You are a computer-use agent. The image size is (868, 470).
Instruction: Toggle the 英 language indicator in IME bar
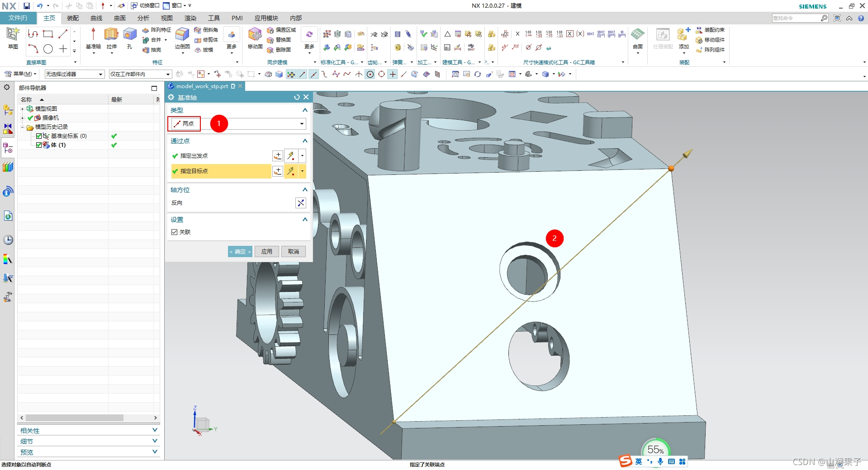coord(639,461)
